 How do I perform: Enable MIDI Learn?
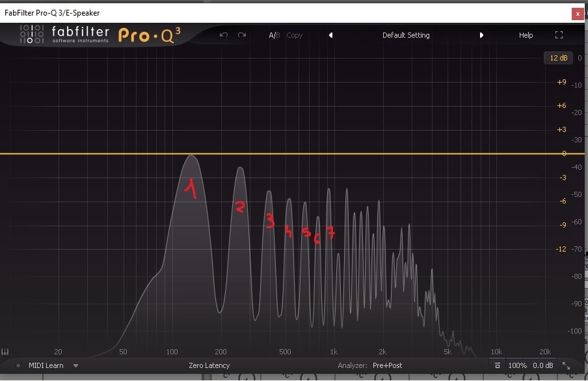[x=46, y=365]
